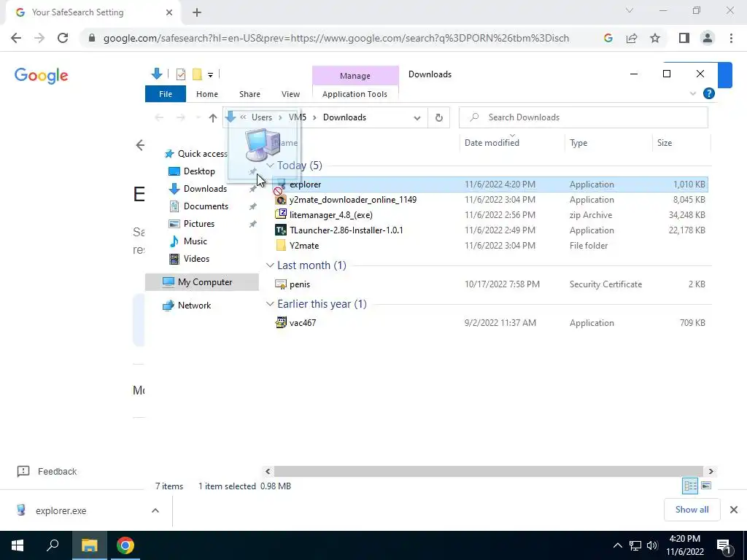The image size is (747, 560).
Task: Select Quick access in navigation pane
Action: [196, 153]
